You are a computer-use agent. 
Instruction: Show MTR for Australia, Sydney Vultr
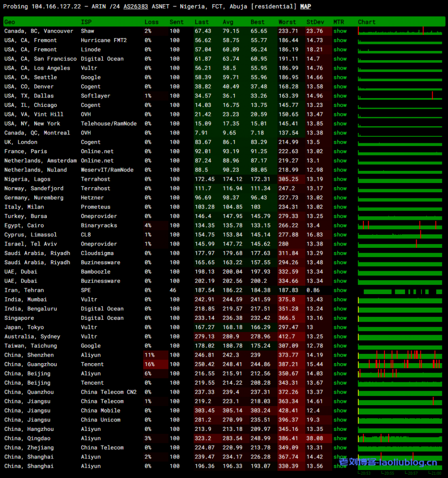[340, 337]
